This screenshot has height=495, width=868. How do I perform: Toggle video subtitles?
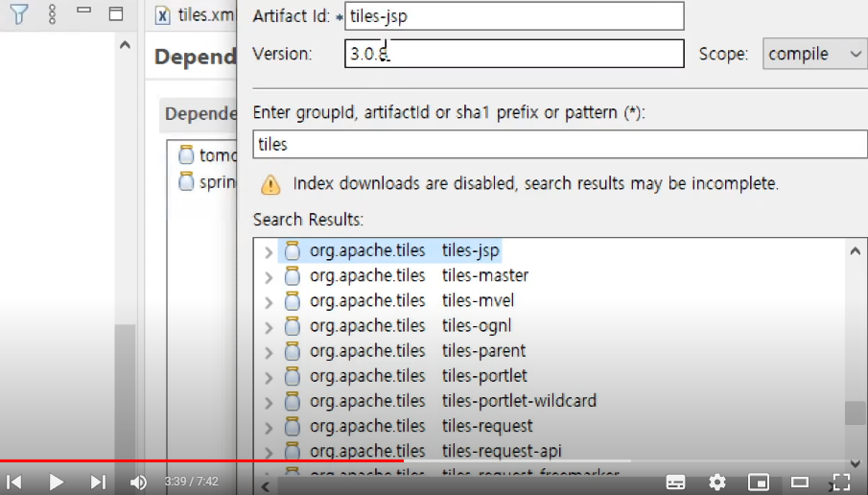coord(675,483)
